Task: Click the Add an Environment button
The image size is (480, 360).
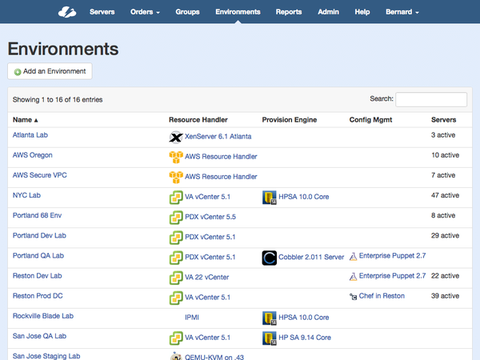Action: tap(50, 71)
